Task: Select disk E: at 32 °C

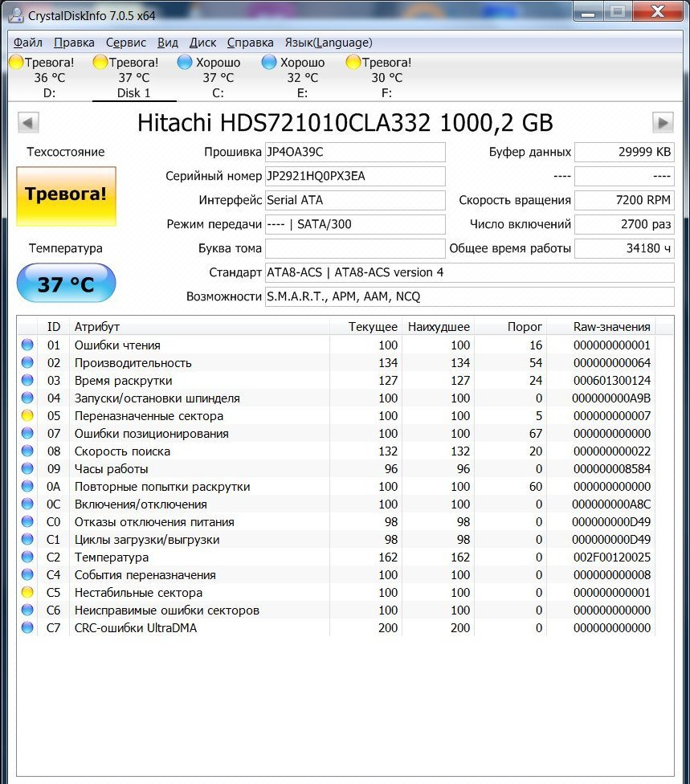Action: 302,77
